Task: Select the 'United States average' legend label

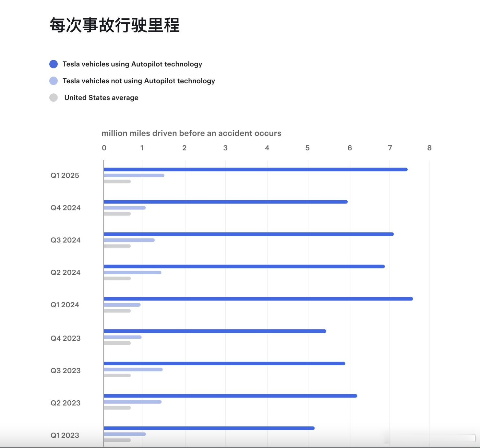Action: point(101,98)
